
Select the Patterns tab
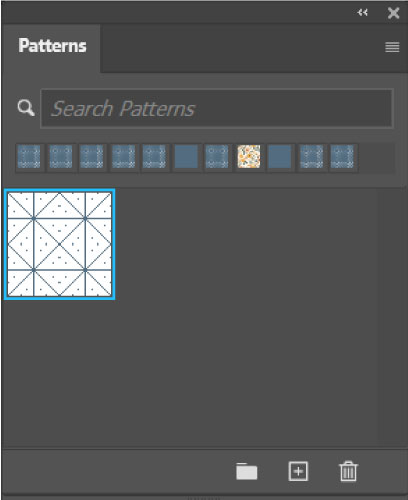pos(52,46)
